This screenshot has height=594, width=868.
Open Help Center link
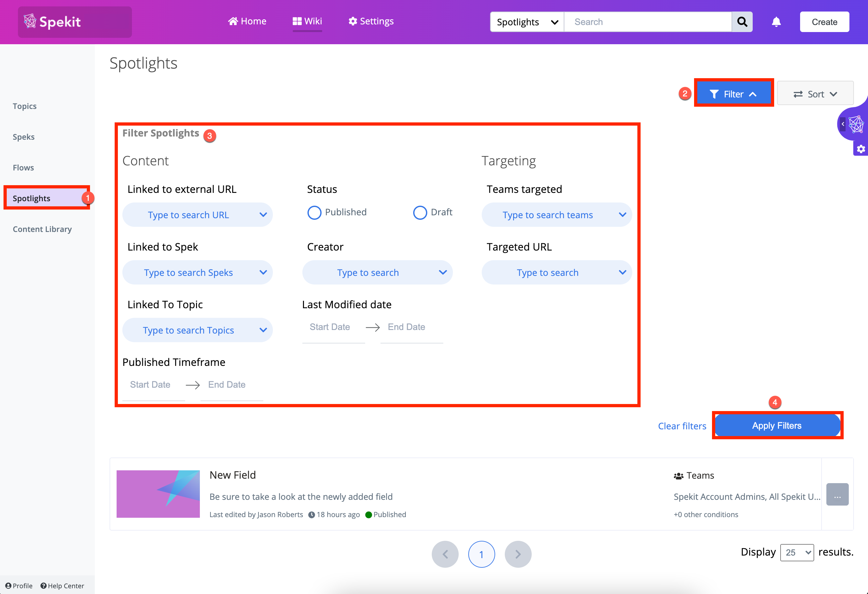pos(62,585)
